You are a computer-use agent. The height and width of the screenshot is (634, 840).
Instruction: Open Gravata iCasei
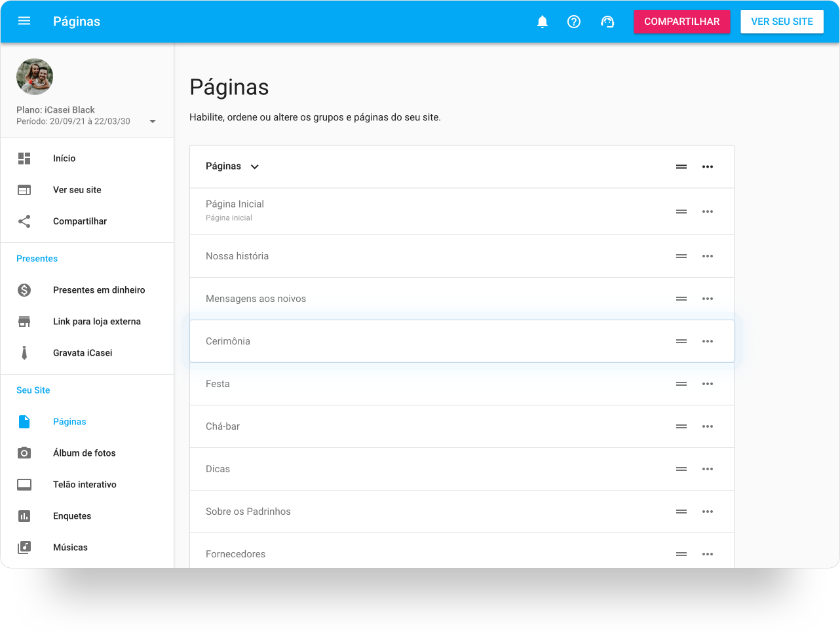click(83, 353)
